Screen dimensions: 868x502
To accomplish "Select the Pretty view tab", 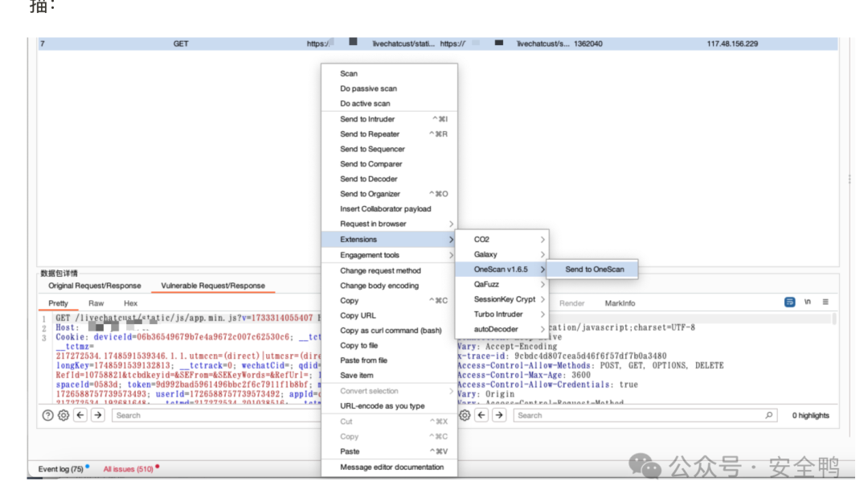I will point(58,303).
